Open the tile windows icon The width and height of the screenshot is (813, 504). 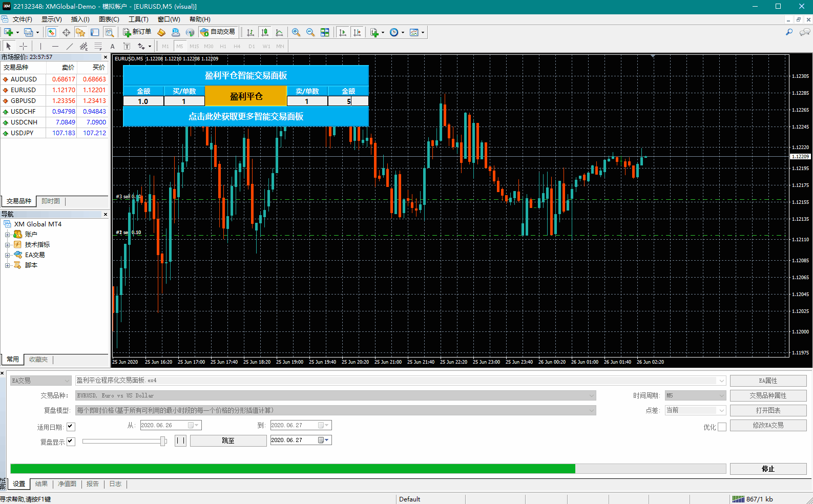(325, 32)
